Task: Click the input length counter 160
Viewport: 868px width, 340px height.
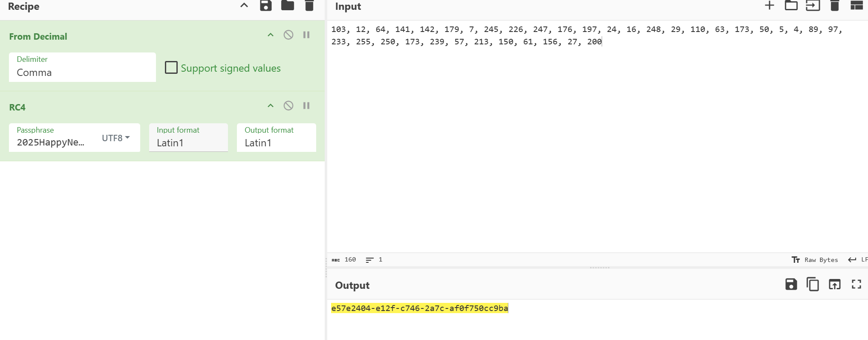Action: pyautogui.click(x=344, y=260)
